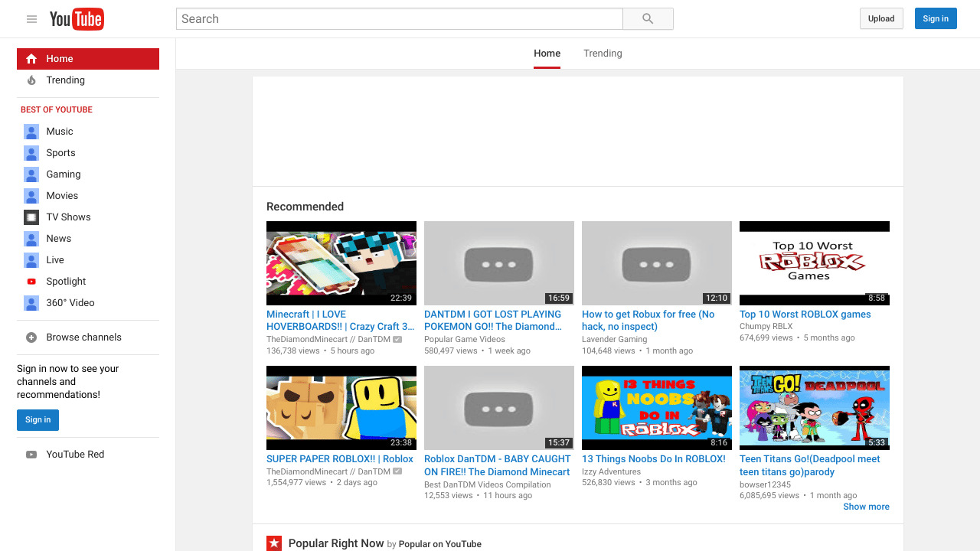Expand recommendations with Show more
The height and width of the screenshot is (551, 980).
pos(866,507)
